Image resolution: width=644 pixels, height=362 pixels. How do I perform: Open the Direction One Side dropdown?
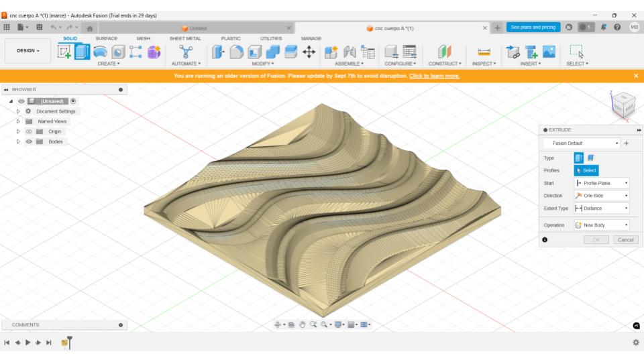click(x=602, y=196)
